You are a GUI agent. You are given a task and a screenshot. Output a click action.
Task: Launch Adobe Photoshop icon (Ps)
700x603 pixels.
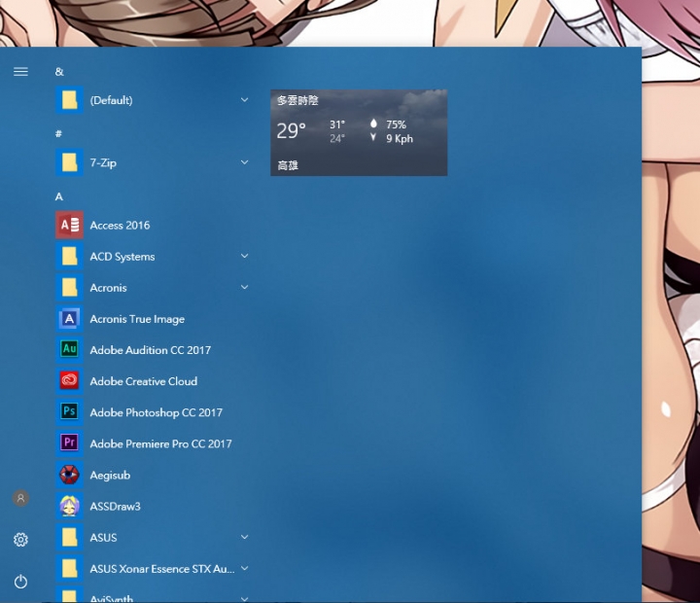pos(69,412)
